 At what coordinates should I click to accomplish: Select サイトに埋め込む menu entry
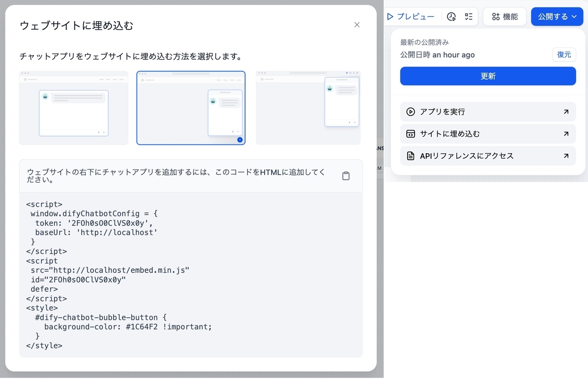coord(488,134)
